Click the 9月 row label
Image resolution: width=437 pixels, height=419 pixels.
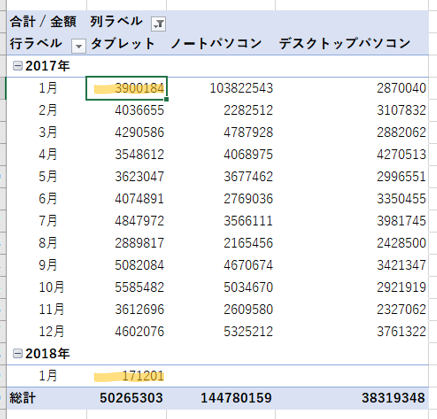[x=48, y=265]
